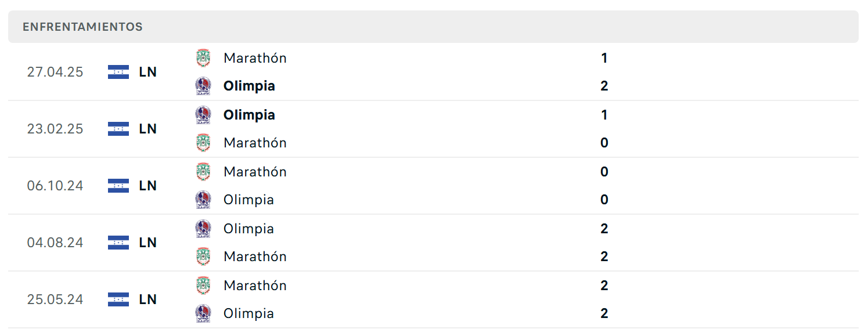Screen dimensions: 868x336
Task: Click Marathón crest in 23.02.25 match
Action: click(203, 143)
